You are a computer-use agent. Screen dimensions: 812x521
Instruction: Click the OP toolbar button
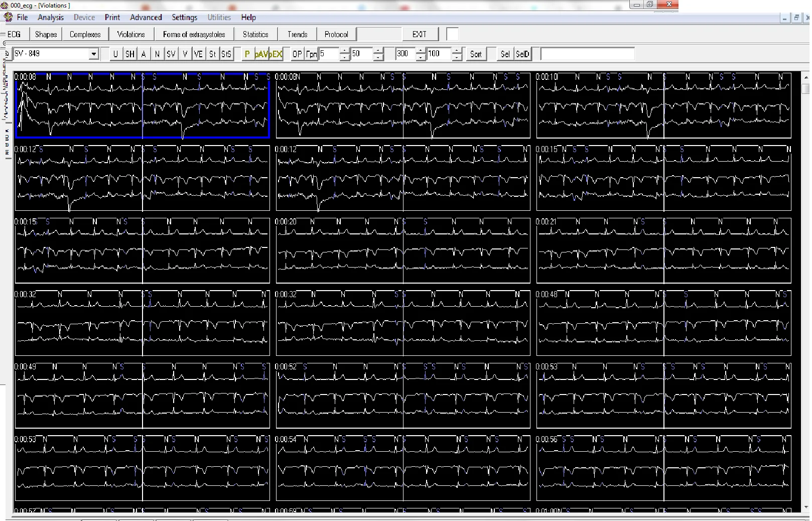pyautogui.click(x=297, y=54)
